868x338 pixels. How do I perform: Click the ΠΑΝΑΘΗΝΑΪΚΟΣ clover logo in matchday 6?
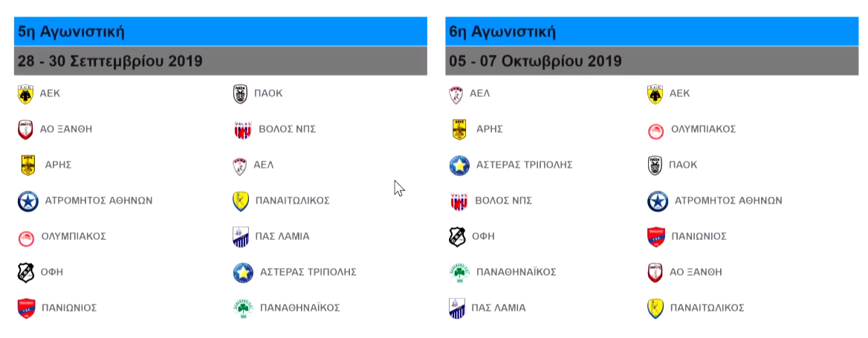pyautogui.click(x=459, y=273)
